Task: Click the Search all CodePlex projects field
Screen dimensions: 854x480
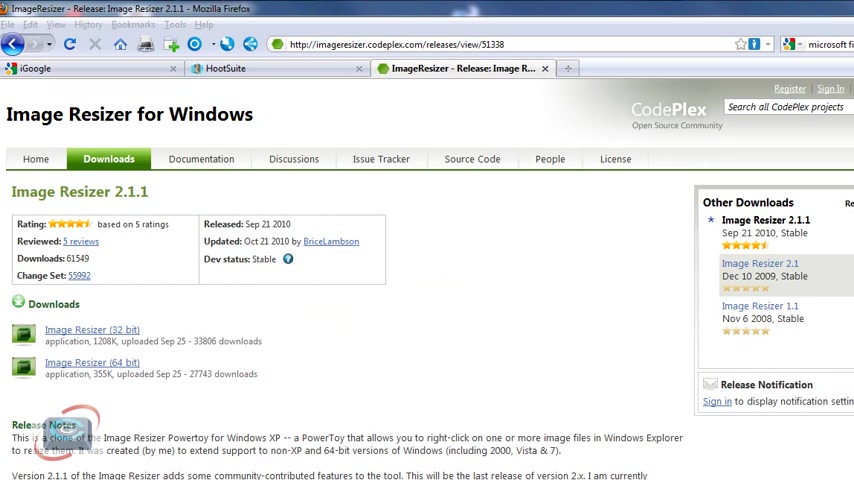Action: [789, 107]
